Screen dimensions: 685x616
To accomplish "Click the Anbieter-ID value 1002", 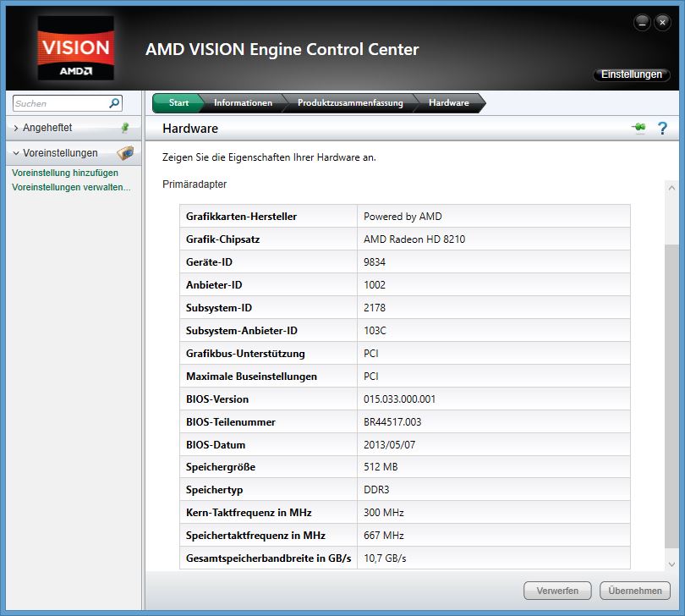I will (x=375, y=285).
